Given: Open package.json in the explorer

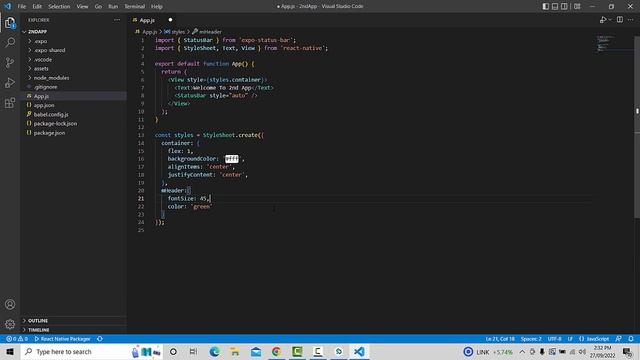Looking at the screenshot, I should pyautogui.click(x=49, y=133).
